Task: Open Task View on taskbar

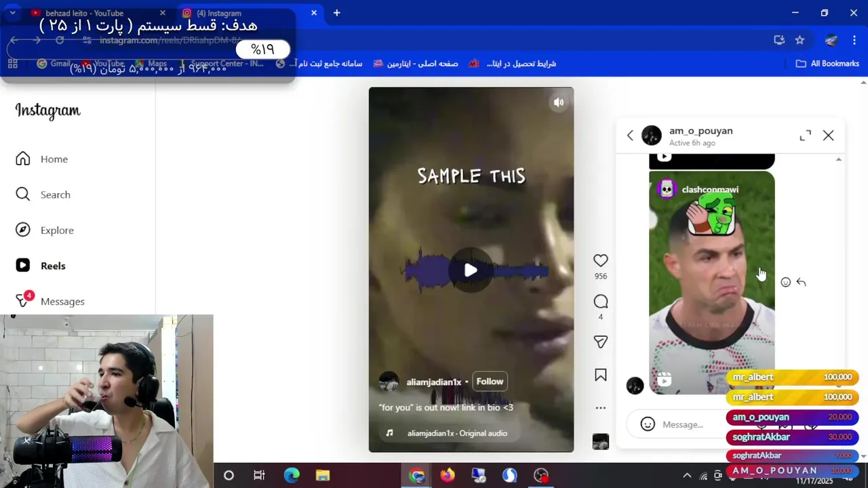Action: pos(259,475)
